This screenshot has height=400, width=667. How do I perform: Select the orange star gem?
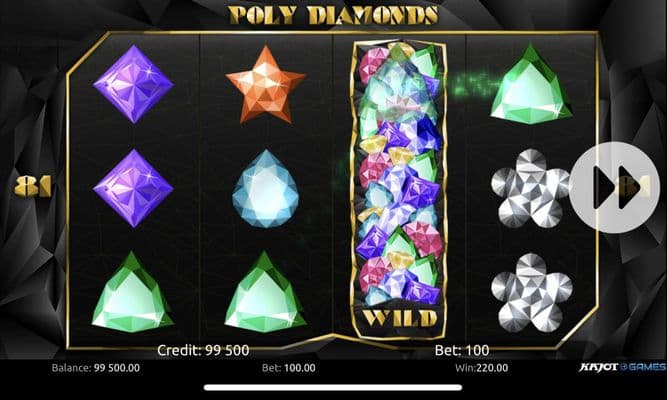(x=266, y=84)
